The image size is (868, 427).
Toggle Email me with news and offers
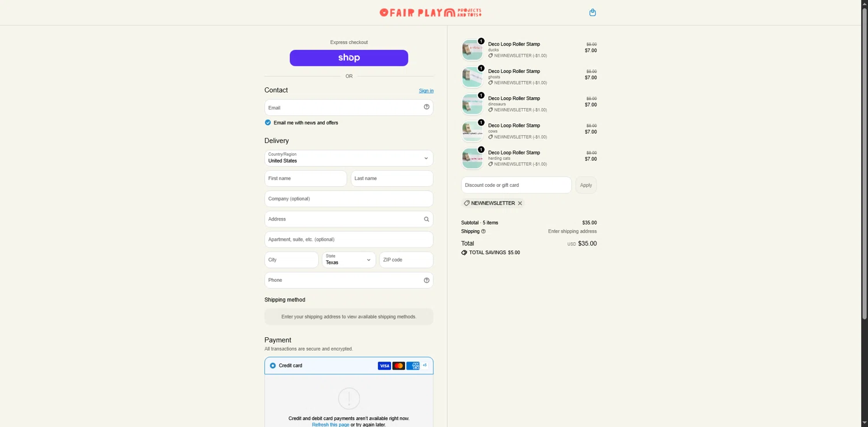coord(268,123)
